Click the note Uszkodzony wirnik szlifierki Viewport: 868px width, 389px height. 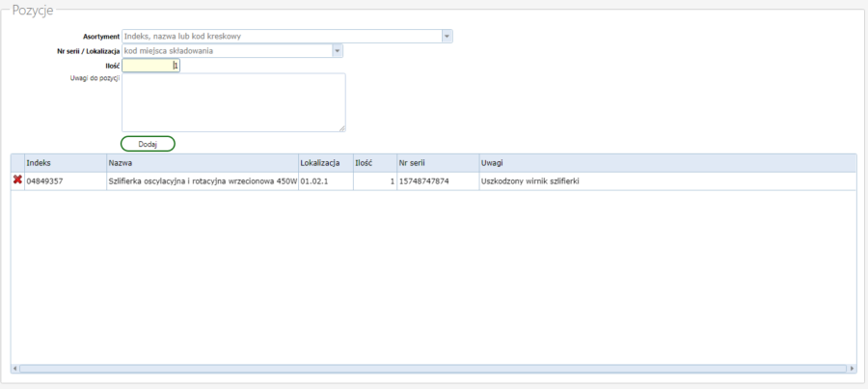point(667,181)
